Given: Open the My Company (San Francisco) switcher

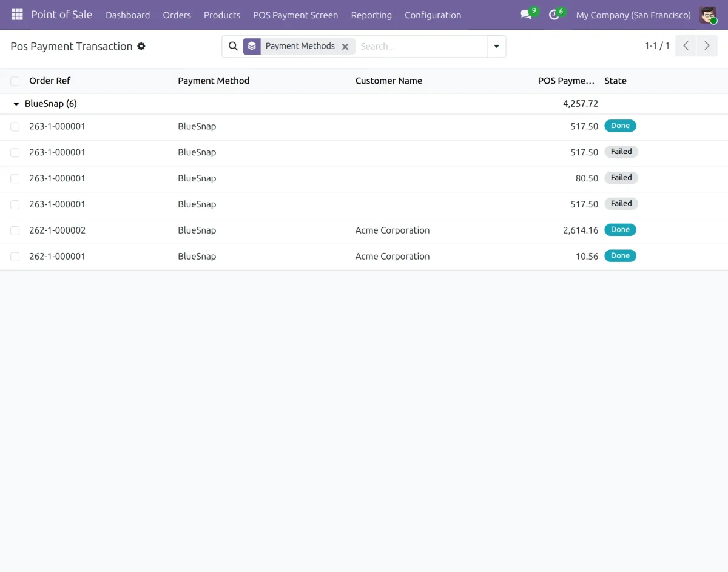Looking at the screenshot, I should click(633, 15).
